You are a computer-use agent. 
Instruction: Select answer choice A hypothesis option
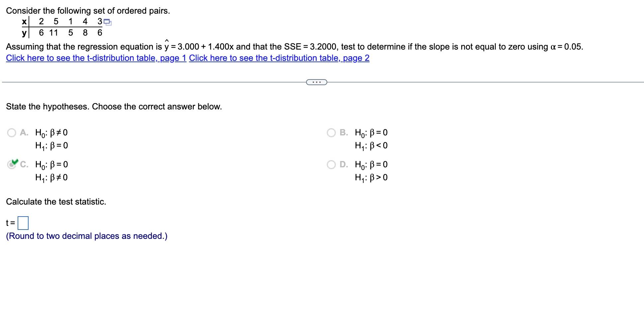pyautogui.click(x=12, y=132)
